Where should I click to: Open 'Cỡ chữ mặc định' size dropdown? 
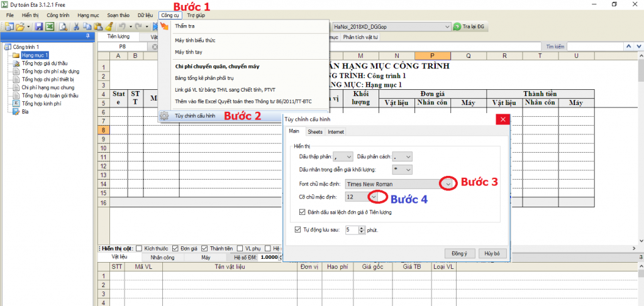tap(375, 197)
